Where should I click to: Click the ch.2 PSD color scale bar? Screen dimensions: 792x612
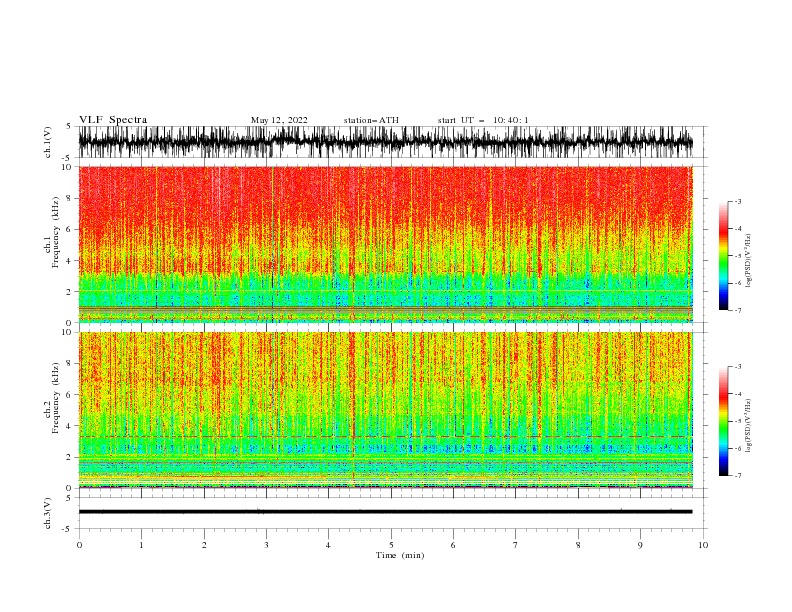(x=724, y=421)
